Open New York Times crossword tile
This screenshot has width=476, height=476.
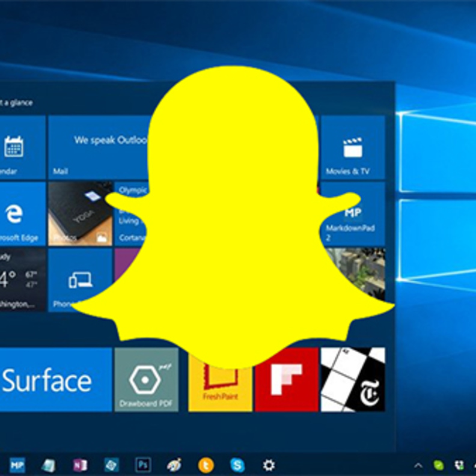point(353,380)
